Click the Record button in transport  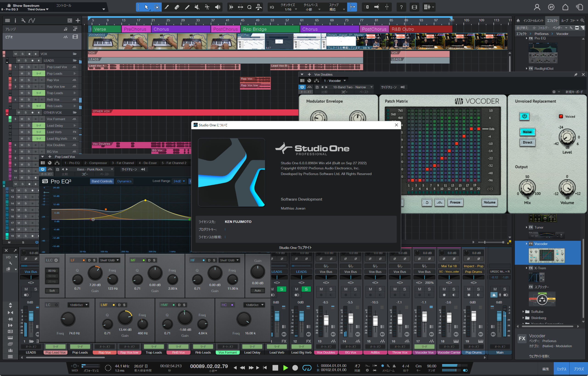coord(295,368)
